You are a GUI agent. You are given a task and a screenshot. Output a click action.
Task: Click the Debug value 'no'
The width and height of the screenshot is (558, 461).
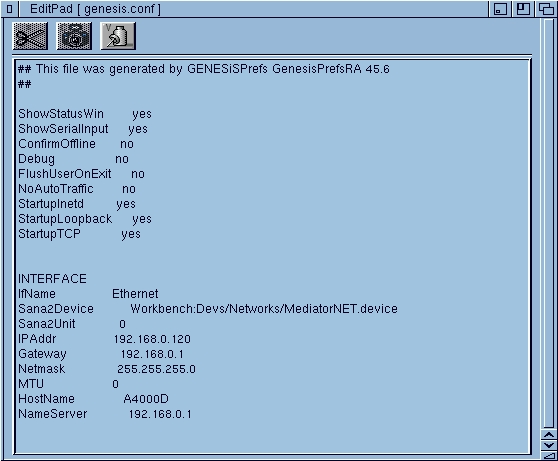pos(122,159)
